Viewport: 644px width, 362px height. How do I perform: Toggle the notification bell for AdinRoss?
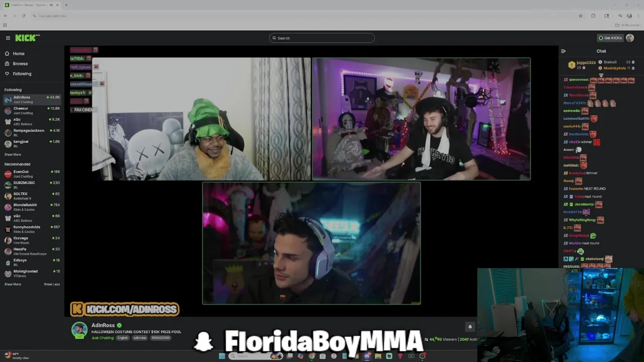(470, 327)
